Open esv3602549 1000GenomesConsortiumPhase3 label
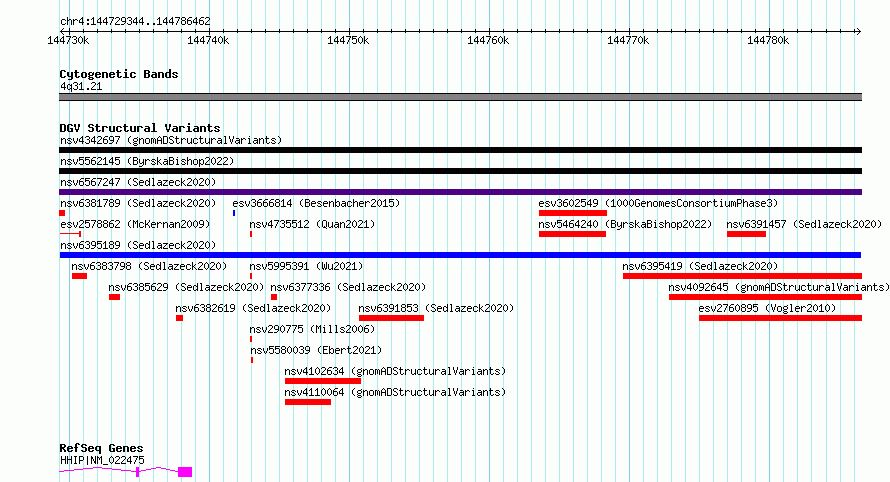Screen dimensions: 890x482 tap(658, 203)
